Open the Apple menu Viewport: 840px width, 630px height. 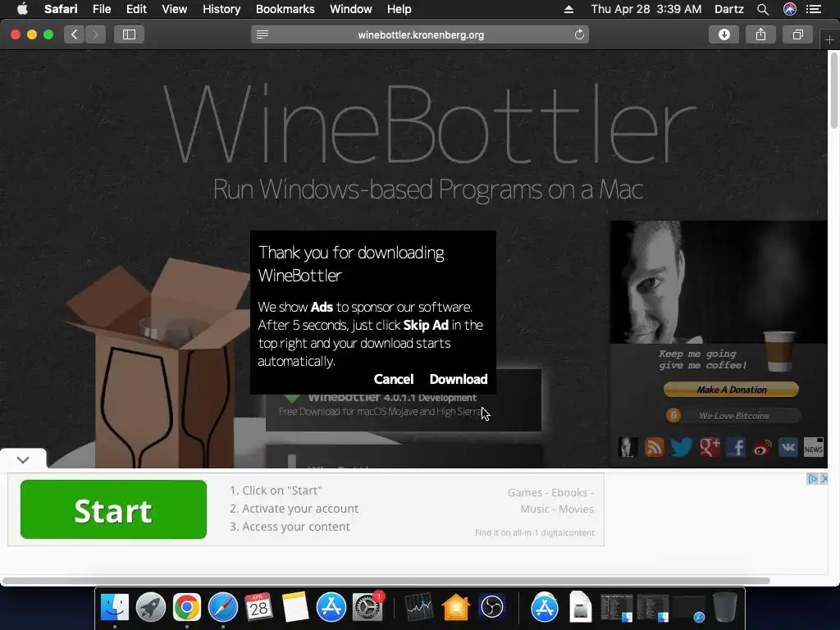click(22, 9)
